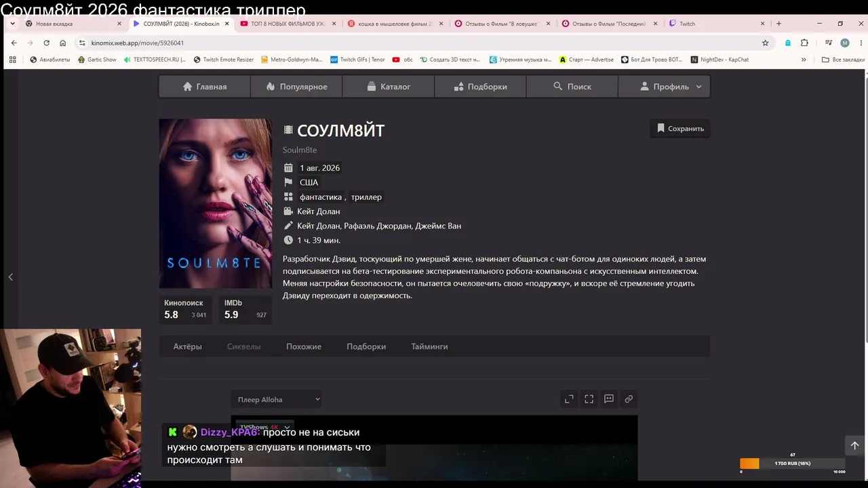Open the Популярное navigation item
868x488 pixels.
coord(296,87)
